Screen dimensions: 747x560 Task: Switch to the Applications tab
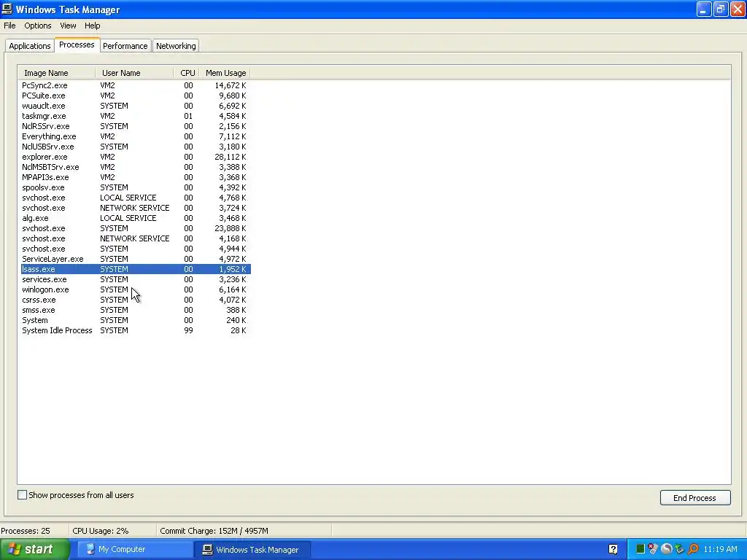(x=29, y=46)
